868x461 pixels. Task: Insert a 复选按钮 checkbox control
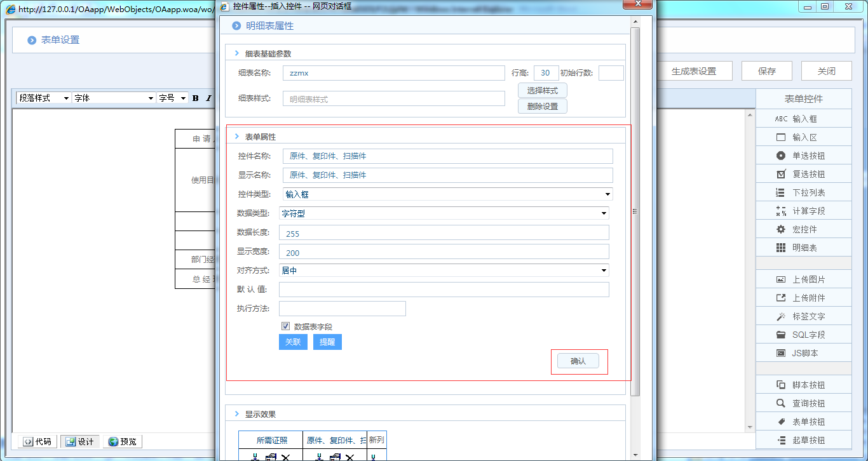click(x=803, y=173)
